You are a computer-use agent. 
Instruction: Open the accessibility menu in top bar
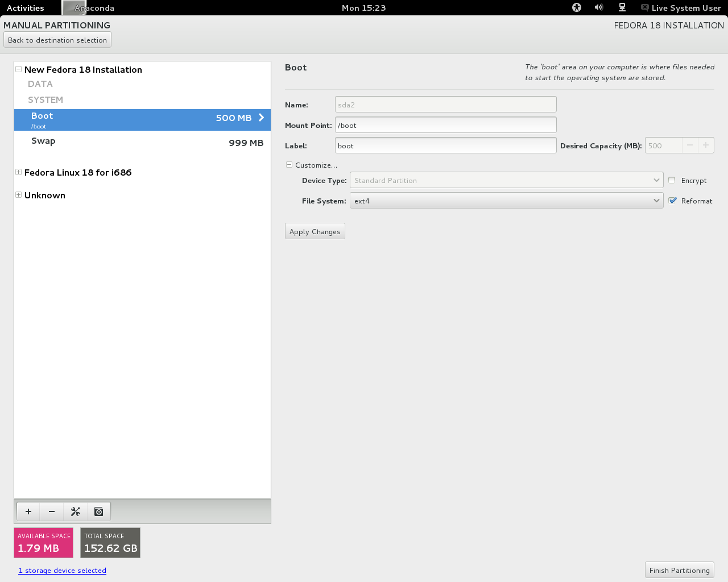pyautogui.click(x=577, y=7)
